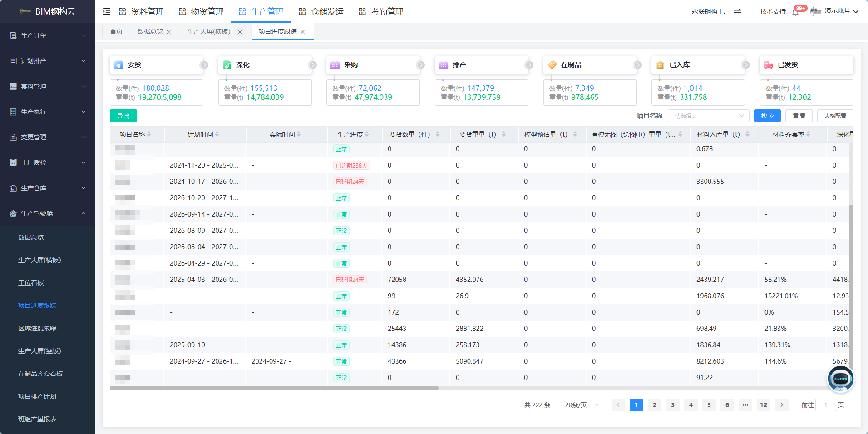The image size is (868, 434).
Task: Click the 生产驾驶舱 sidebar icon
Action: tap(13, 213)
